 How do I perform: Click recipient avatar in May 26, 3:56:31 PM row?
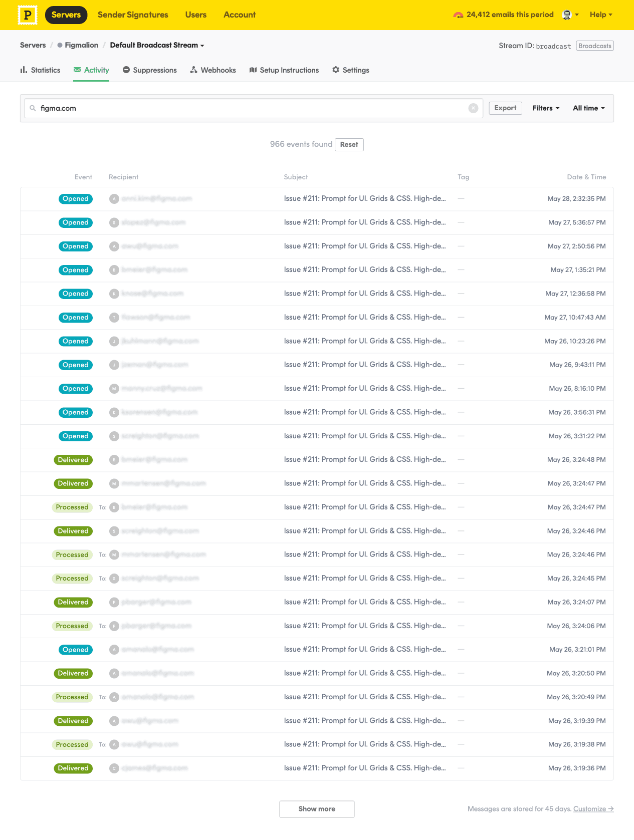(x=114, y=412)
